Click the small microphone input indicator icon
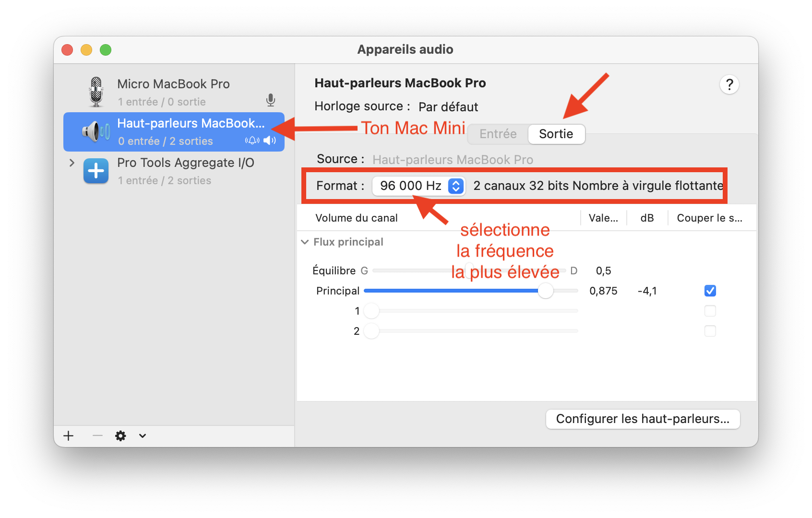The width and height of the screenshot is (812, 518). (x=271, y=100)
